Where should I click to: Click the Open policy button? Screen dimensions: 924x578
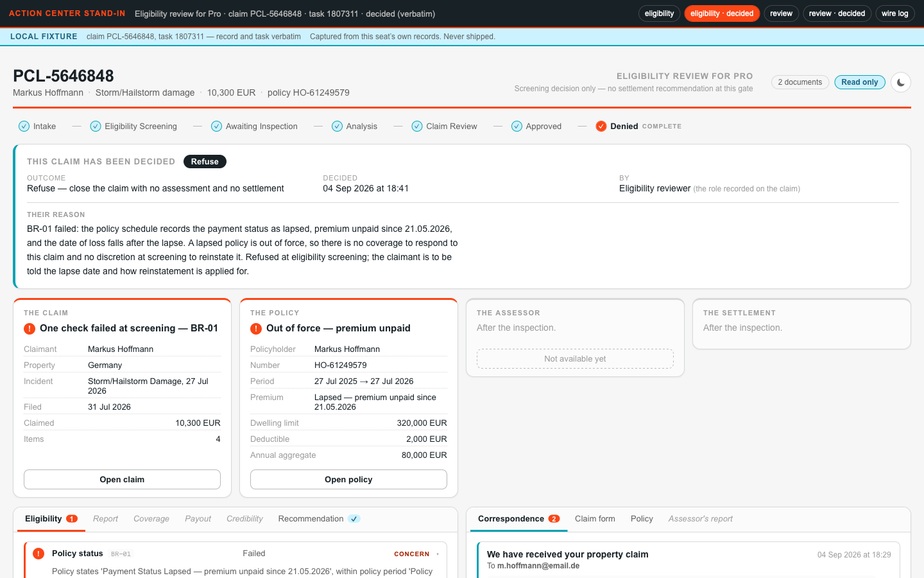348,480
